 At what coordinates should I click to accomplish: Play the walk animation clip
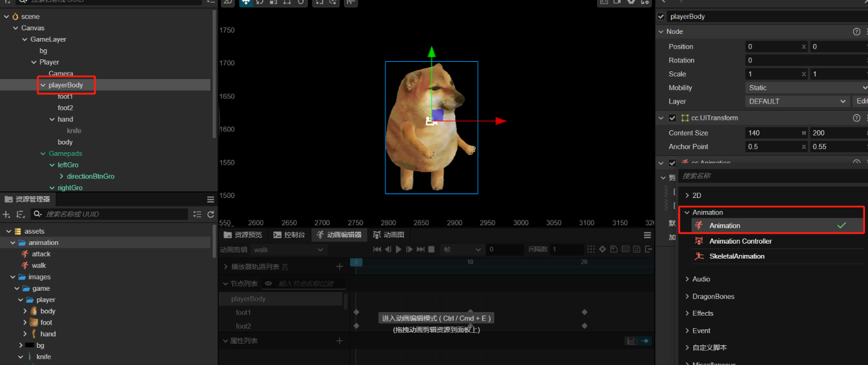pyautogui.click(x=399, y=250)
